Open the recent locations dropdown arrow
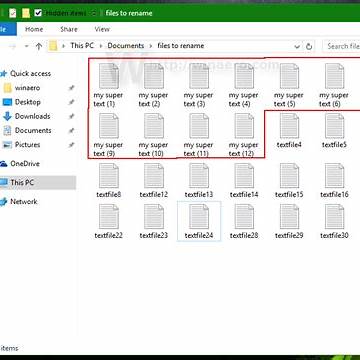Screen dimensions: 360x360 [x=27, y=46]
